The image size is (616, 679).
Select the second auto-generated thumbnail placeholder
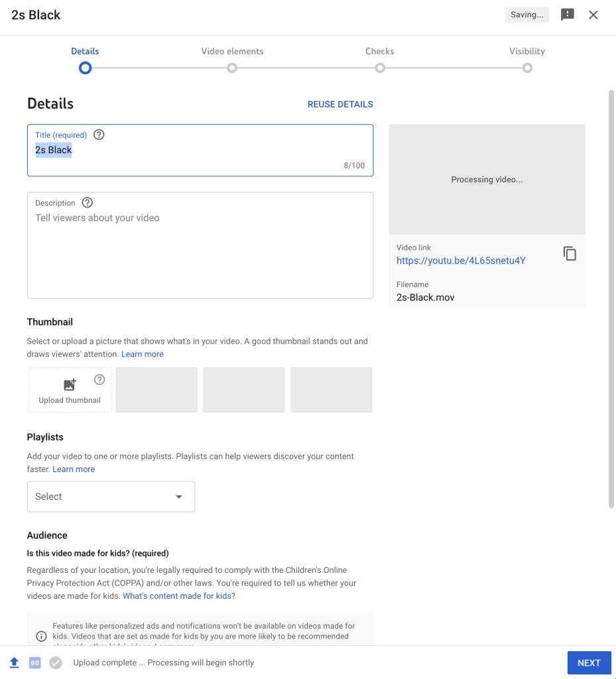pos(244,390)
